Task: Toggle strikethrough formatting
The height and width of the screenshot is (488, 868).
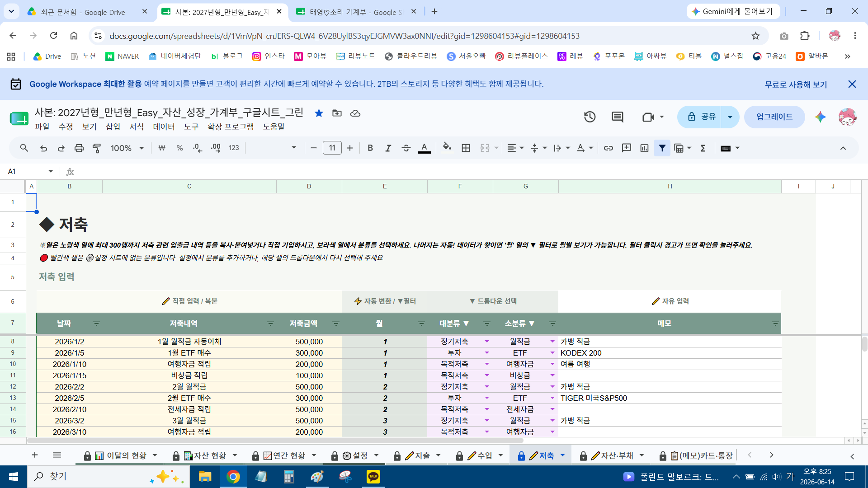Action: pyautogui.click(x=406, y=148)
